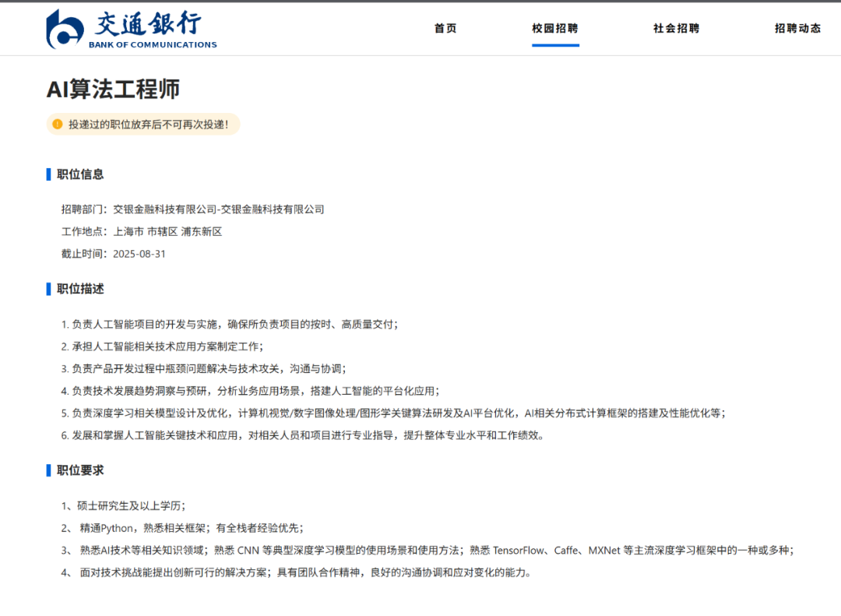The height and width of the screenshot is (616, 841).
Task: Click the orange warning icon in notice
Action: coord(58,125)
